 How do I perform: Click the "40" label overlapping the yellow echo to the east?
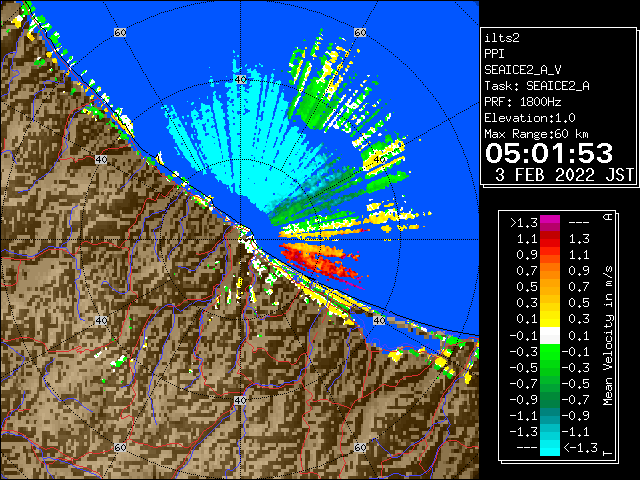click(380, 160)
